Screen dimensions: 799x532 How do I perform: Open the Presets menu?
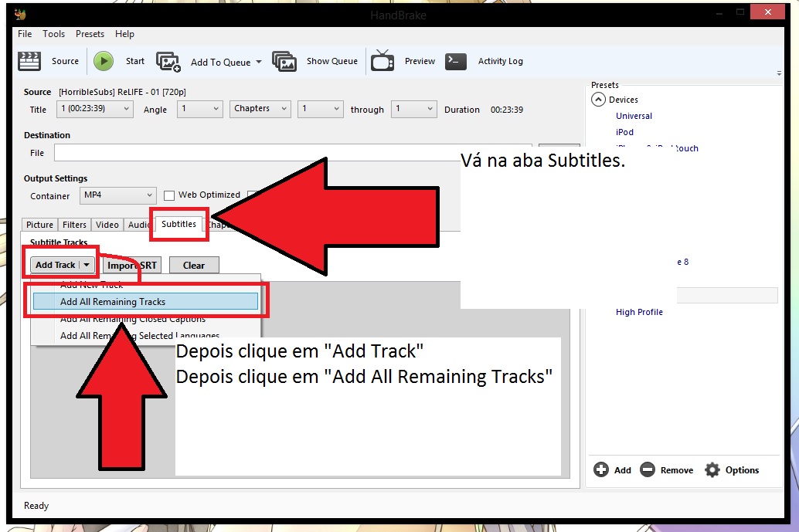click(90, 34)
